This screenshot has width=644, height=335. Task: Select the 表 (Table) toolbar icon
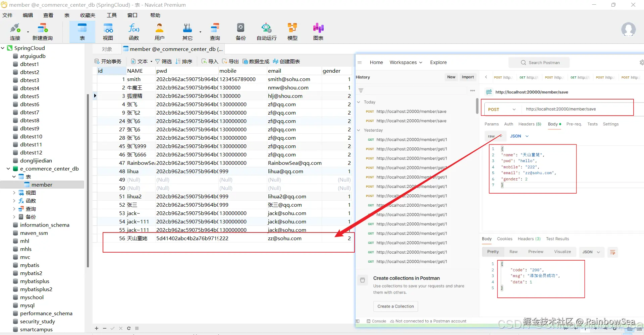coord(82,31)
